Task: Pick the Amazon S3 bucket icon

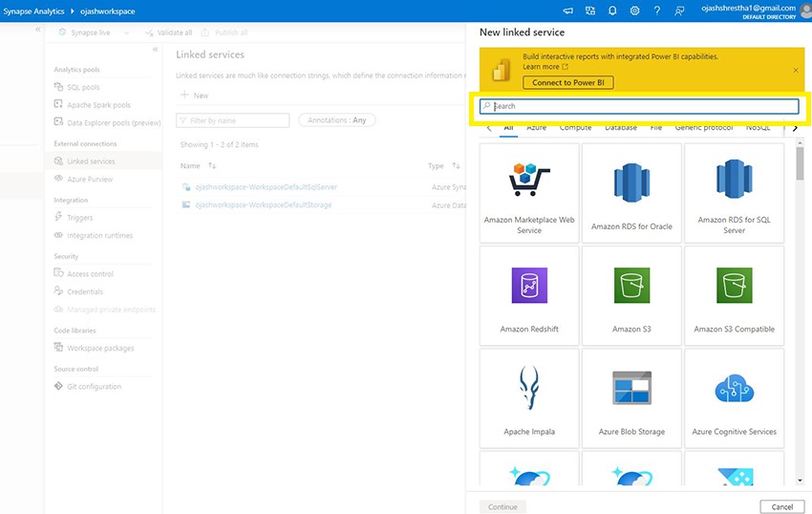Action: click(x=631, y=286)
